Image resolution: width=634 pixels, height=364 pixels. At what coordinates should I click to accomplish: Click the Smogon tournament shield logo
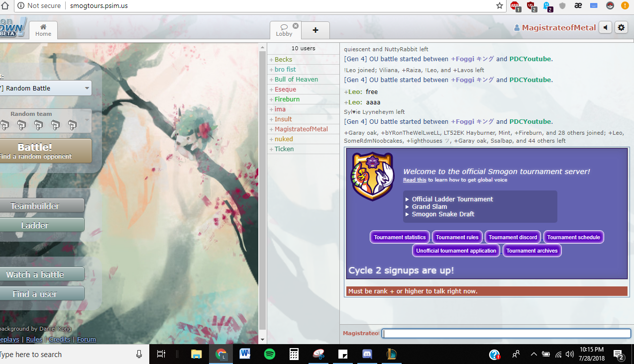click(373, 176)
